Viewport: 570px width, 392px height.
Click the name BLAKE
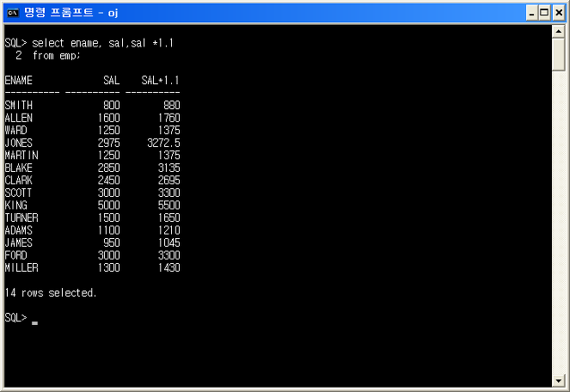pyautogui.click(x=19, y=168)
